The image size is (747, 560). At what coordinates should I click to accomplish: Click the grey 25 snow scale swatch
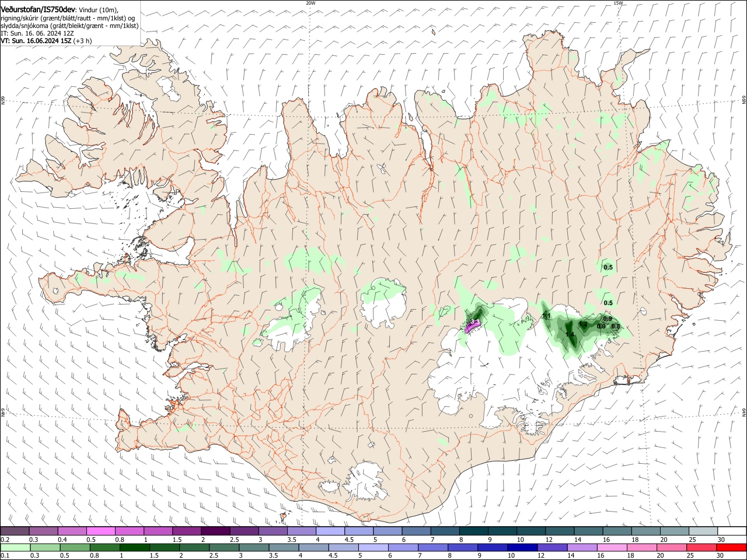pos(703,531)
